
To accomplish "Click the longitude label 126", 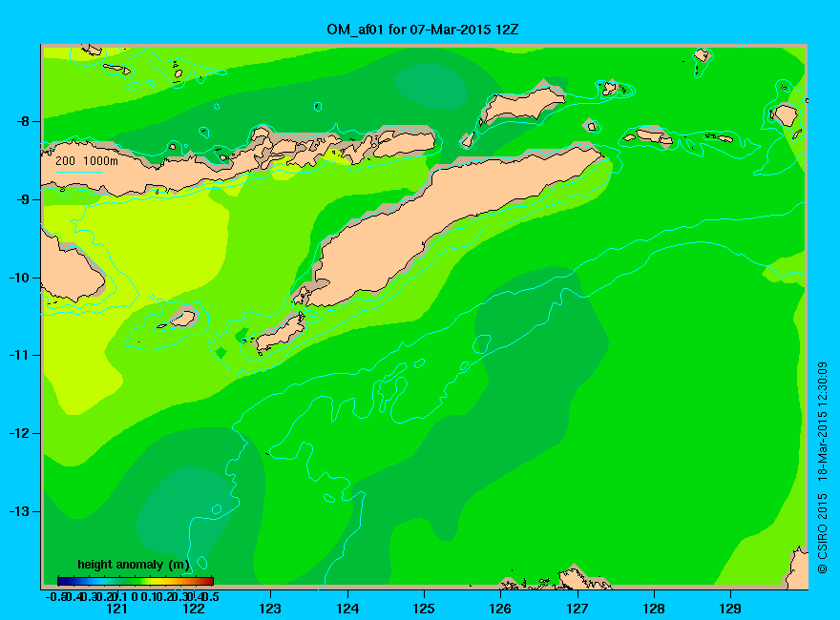I will click(500, 609).
